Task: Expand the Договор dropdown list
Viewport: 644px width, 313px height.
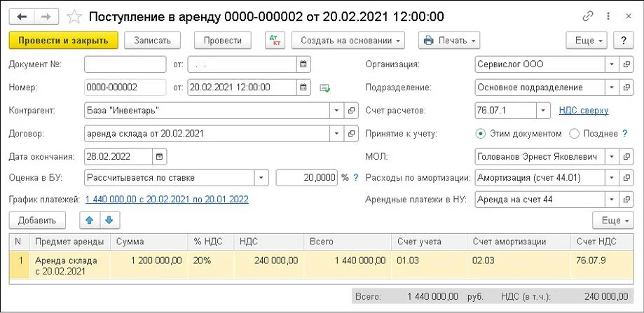Action: [336, 134]
